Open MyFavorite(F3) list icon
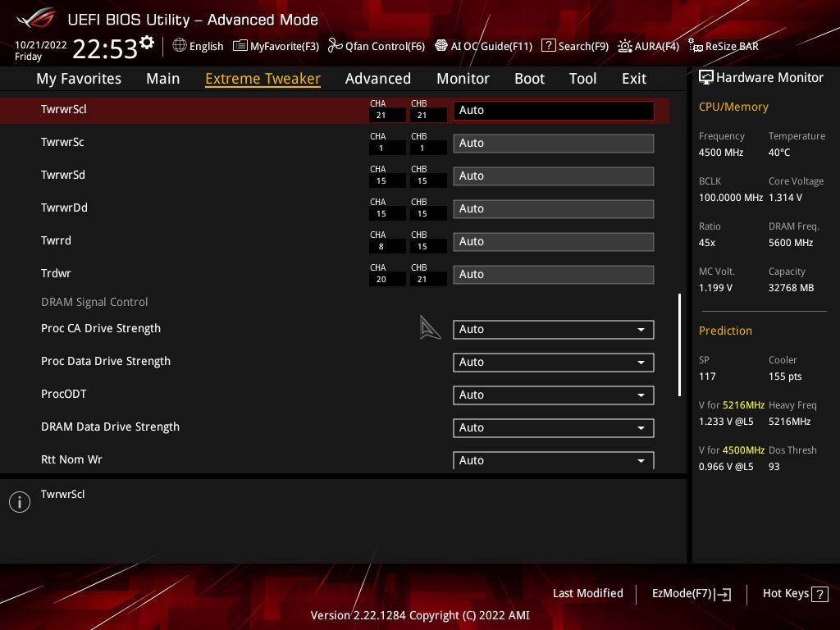Viewport: 840px width, 630px height. 240,46
